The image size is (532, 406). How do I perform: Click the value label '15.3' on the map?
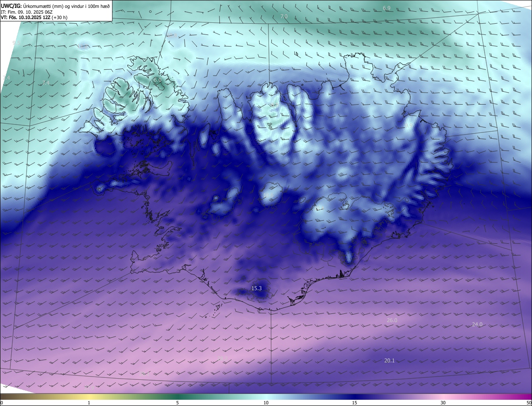coord(256,288)
